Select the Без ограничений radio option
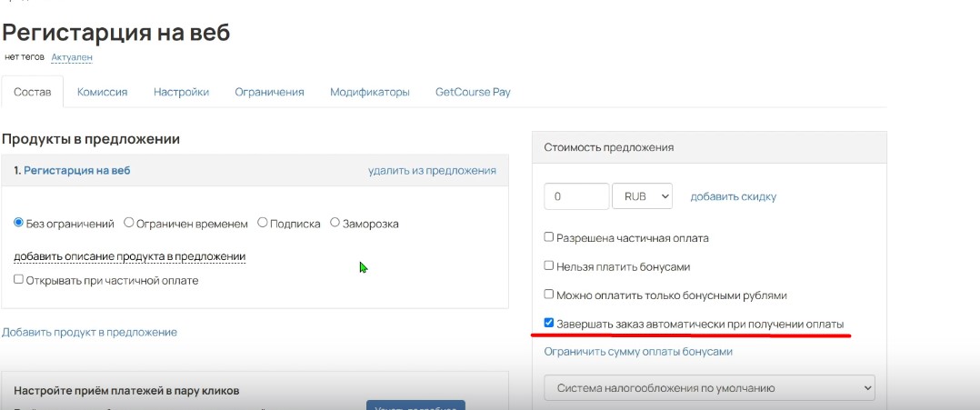Viewport: 980px width, 410px height. [x=19, y=223]
